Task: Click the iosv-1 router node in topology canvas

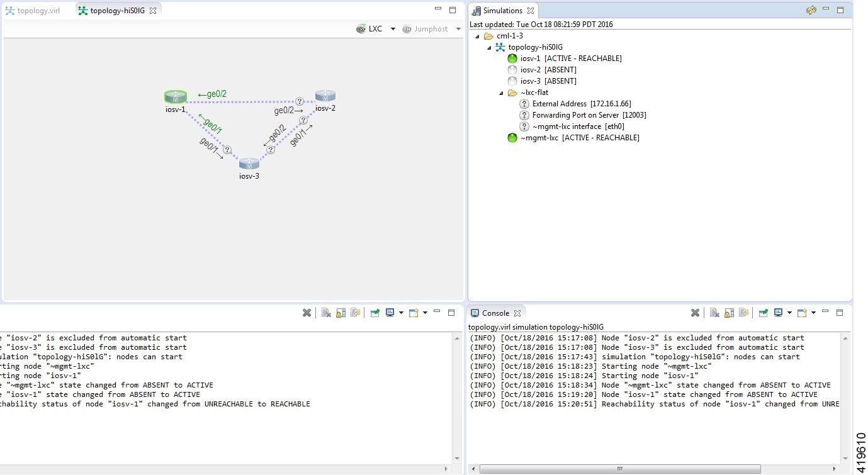Action: (x=176, y=97)
